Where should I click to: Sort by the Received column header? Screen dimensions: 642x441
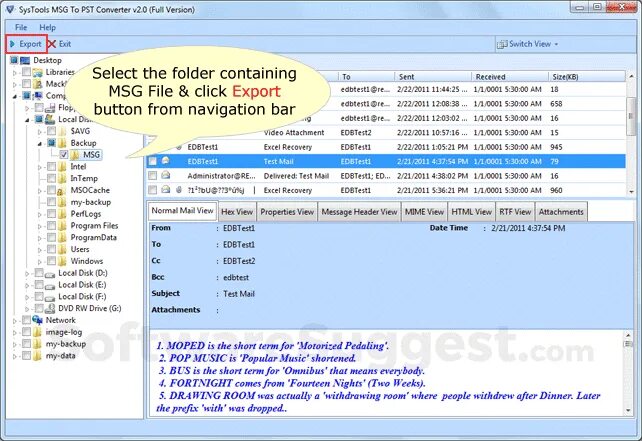click(509, 77)
